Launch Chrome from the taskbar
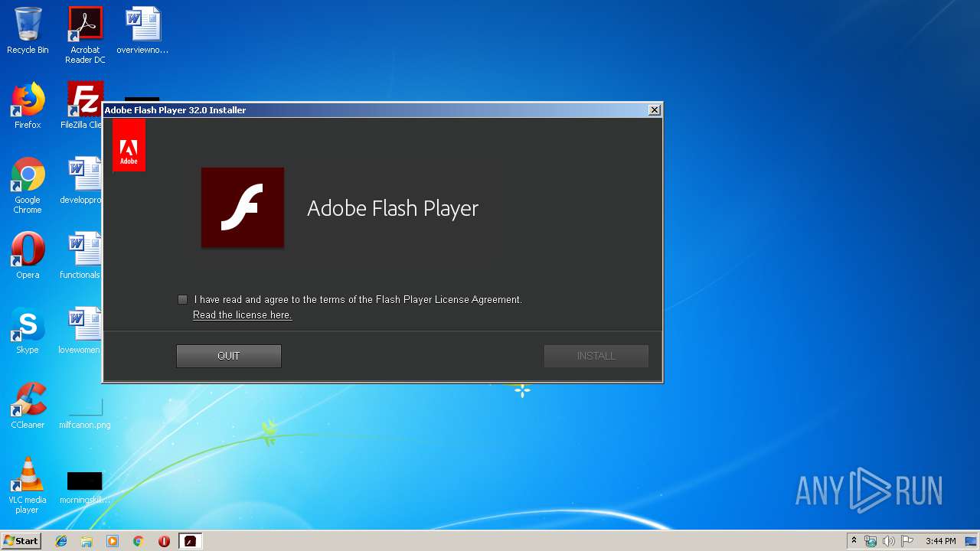Screen dimensions: 980x551 point(139,541)
